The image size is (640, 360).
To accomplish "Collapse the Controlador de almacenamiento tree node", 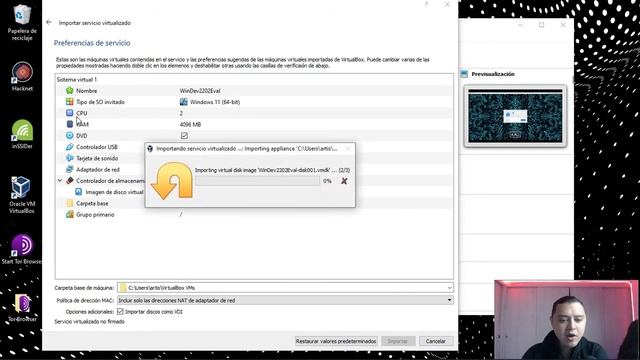I will click(60, 180).
